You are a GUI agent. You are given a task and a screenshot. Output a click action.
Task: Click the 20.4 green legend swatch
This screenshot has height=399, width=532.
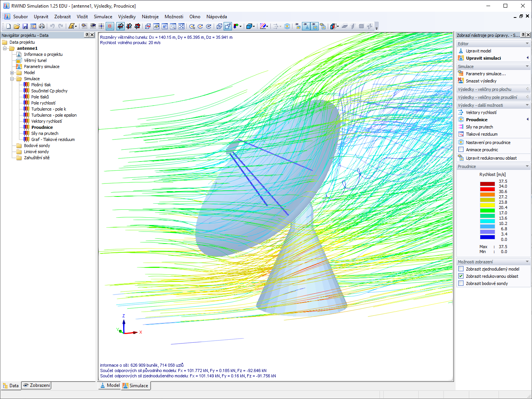click(487, 211)
